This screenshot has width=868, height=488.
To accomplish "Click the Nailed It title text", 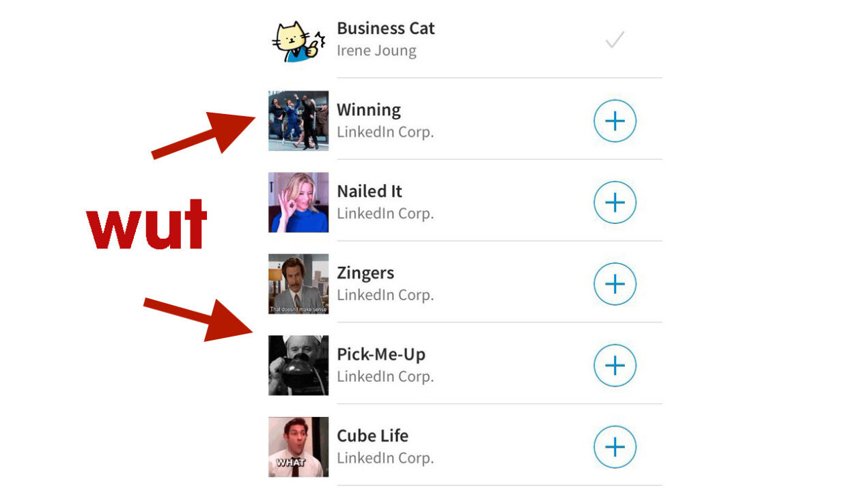I will click(x=369, y=191).
